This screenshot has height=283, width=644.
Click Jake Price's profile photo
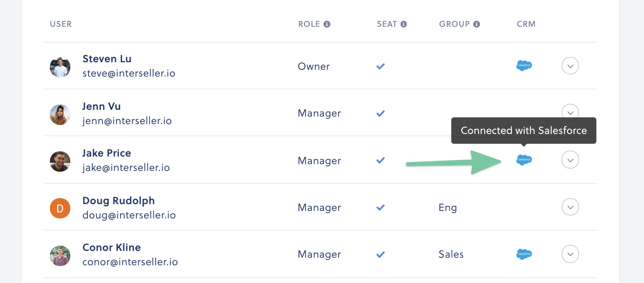tap(60, 161)
